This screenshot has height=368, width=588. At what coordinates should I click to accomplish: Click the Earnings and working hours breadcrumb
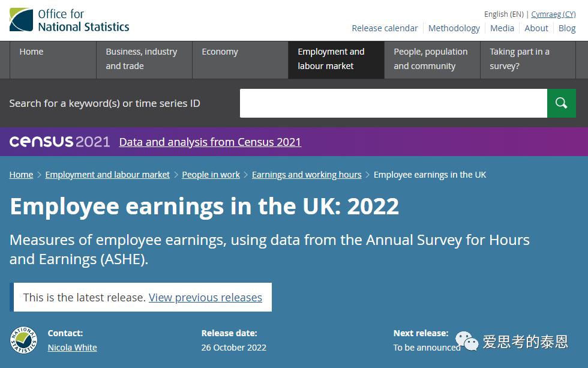pos(307,174)
